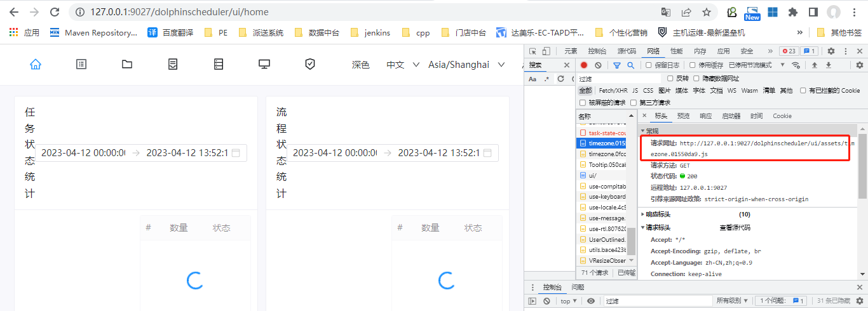Open the security shield icon in navbar
The height and width of the screenshot is (311, 868).
coord(310,64)
